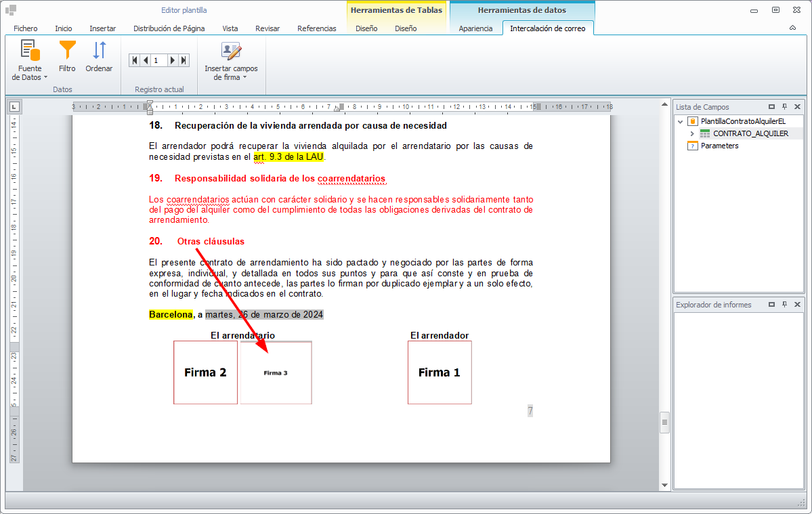Viewport: 812px width, 514px height.
Task: Go to the next record
Action: [x=173, y=60]
